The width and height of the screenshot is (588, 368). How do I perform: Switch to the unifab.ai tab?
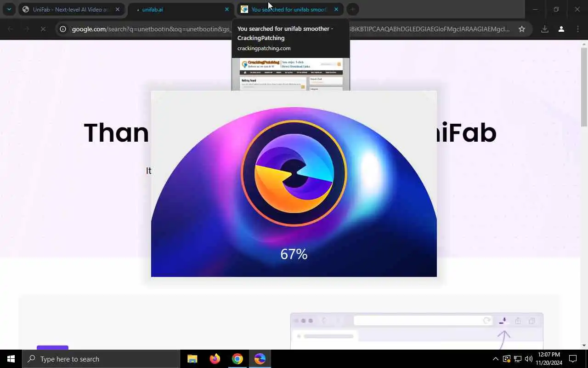tap(181, 9)
